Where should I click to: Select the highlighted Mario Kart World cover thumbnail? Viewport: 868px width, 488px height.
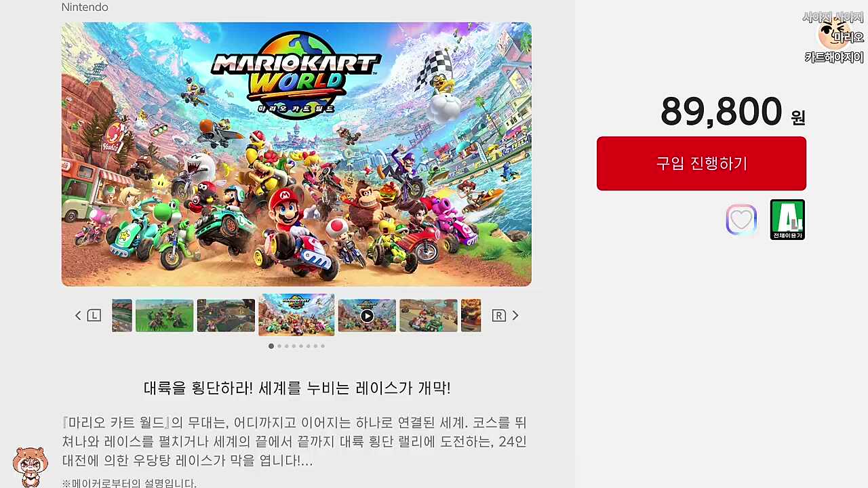coord(296,314)
